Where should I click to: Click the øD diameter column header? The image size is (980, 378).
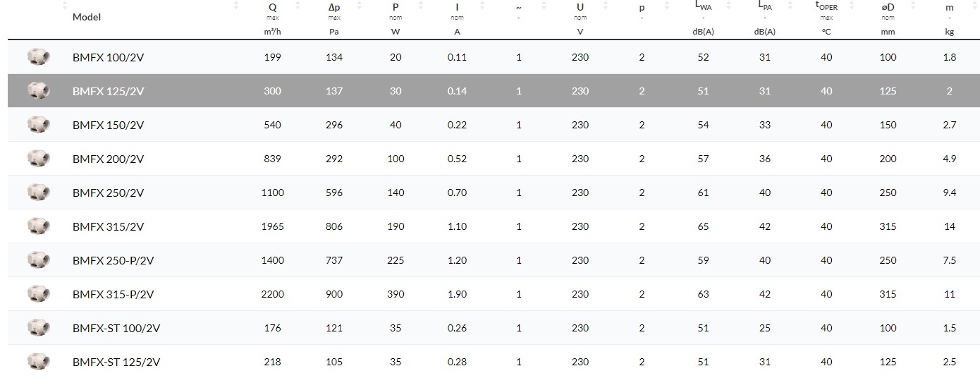point(888,7)
